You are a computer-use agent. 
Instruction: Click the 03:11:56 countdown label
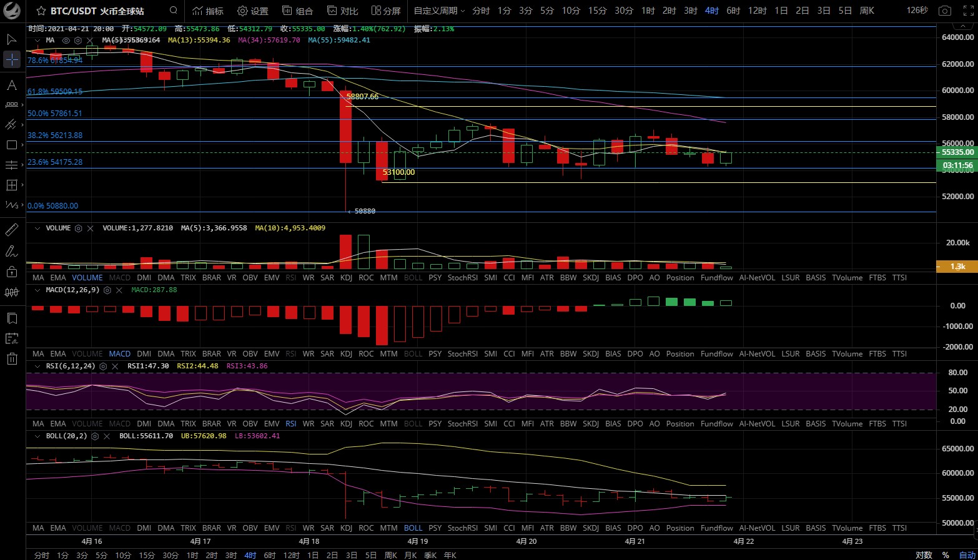(x=957, y=165)
